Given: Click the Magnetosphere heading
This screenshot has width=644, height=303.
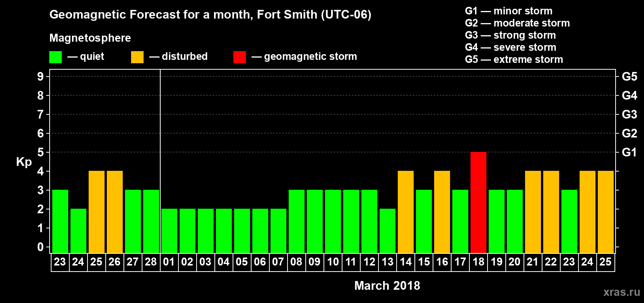Looking at the screenshot, I should [x=90, y=38].
